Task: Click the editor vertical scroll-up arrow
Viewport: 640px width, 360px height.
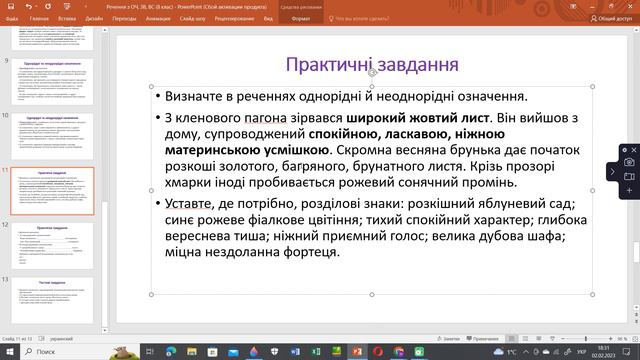Action: 636,30
